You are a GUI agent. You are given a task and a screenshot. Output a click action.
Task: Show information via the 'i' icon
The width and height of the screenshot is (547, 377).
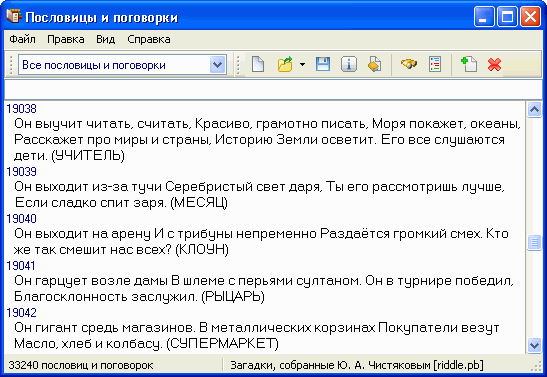(x=349, y=65)
